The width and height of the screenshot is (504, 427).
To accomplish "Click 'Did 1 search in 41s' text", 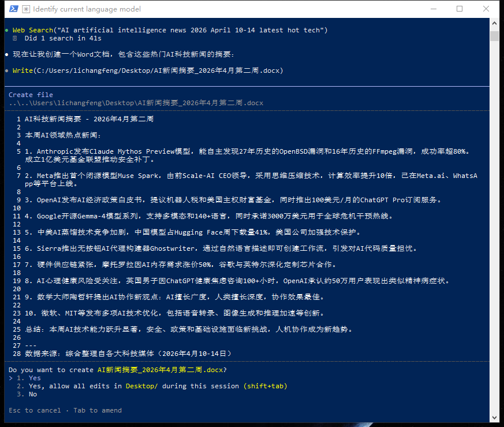I will coord(63,38).
